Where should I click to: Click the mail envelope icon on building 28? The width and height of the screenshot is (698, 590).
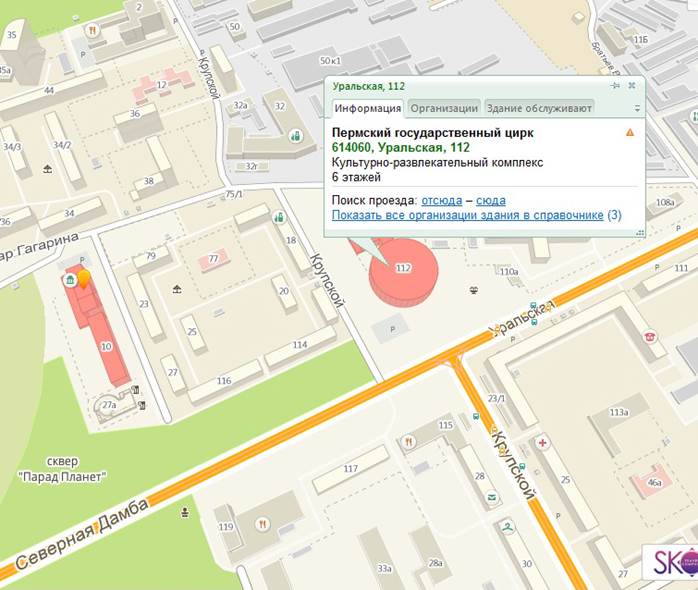pyautogui.click(x=491, y=497)
